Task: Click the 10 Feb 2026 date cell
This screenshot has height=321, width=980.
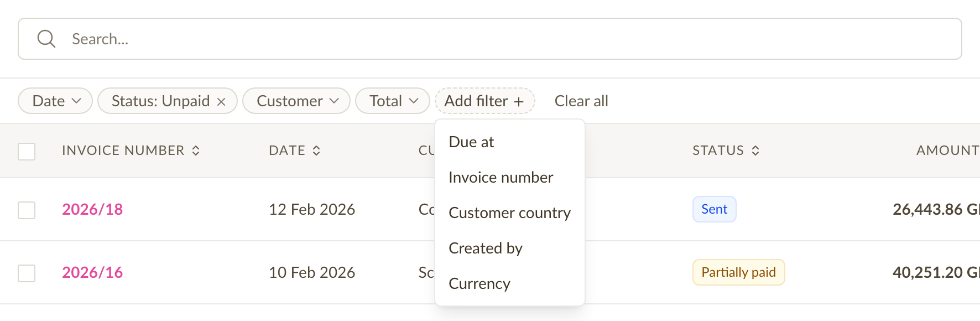Action: point(312,272)
